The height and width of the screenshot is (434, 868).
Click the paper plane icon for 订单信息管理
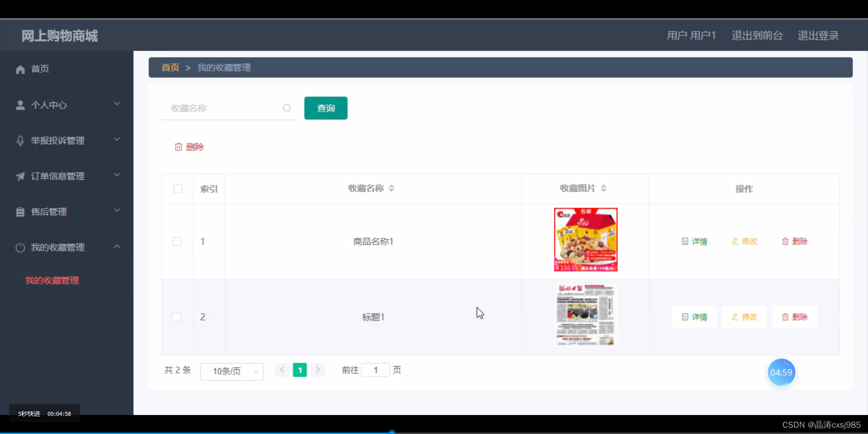click(20, 176)
